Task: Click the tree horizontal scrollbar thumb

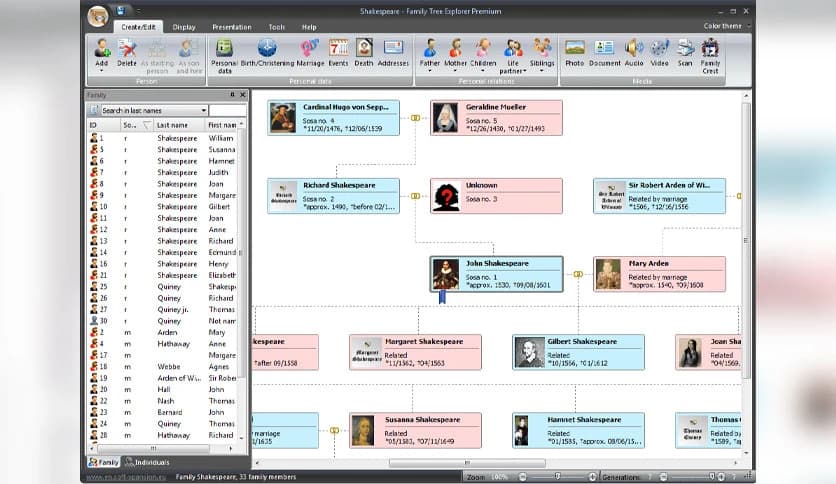Action: pos(467,463)
